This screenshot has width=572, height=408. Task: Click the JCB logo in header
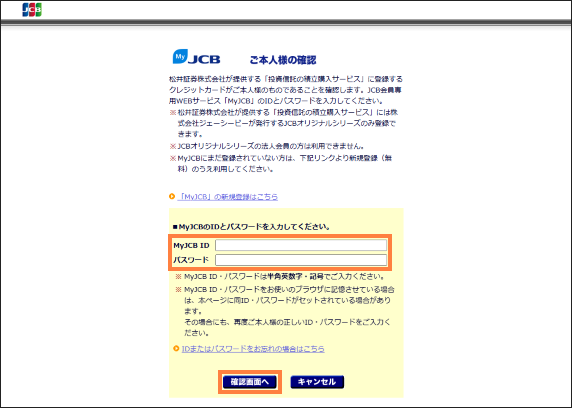click(x=32, y=10)
